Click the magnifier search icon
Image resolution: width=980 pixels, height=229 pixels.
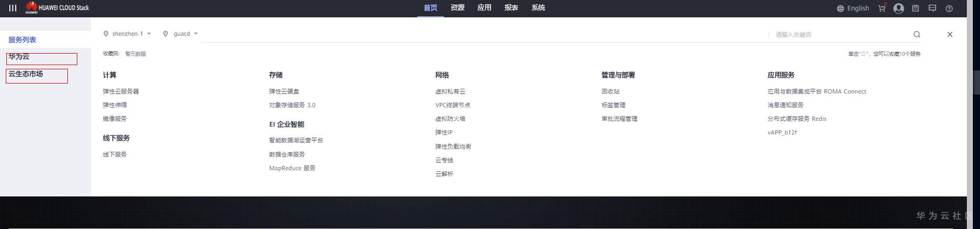pyautogui.click(x=917, y=34)
